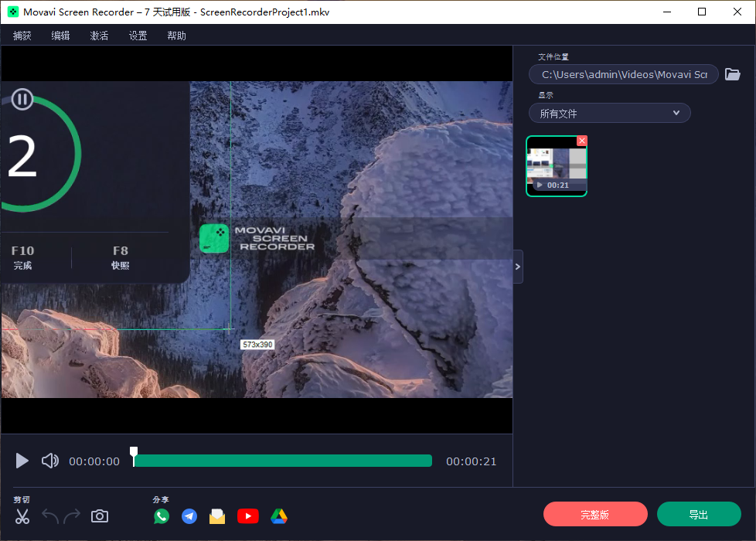Viewport: 756px width, 541px height.
Task: Share to YouTube
Action: coord(248,516)
